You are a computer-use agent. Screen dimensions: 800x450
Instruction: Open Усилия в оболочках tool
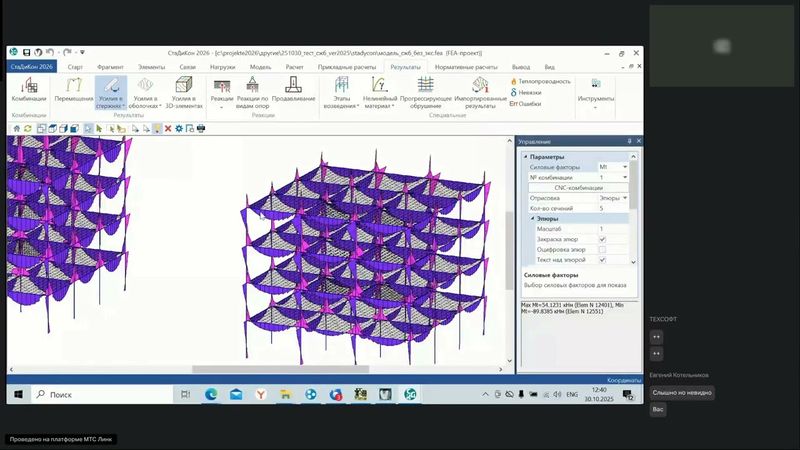pyautogui.click(x=146, y=90)
